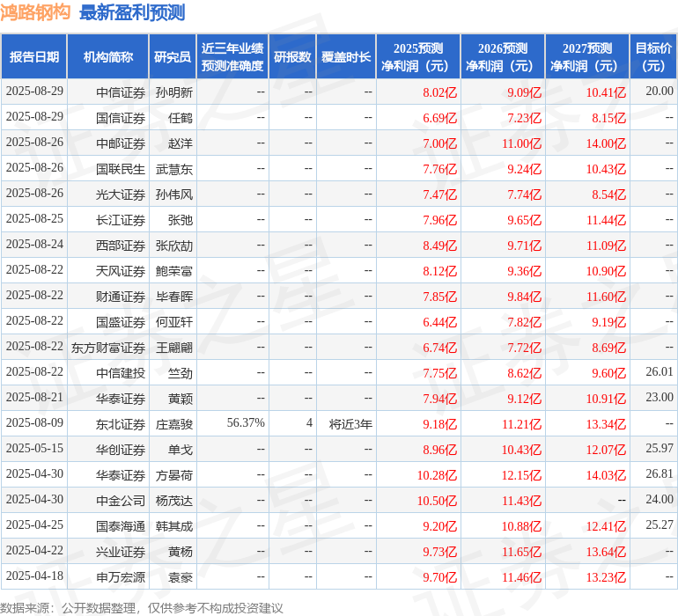678x616 pixels.
Task: Click the 鸿路钢构 stock name in title
Action: pos(35,12)
